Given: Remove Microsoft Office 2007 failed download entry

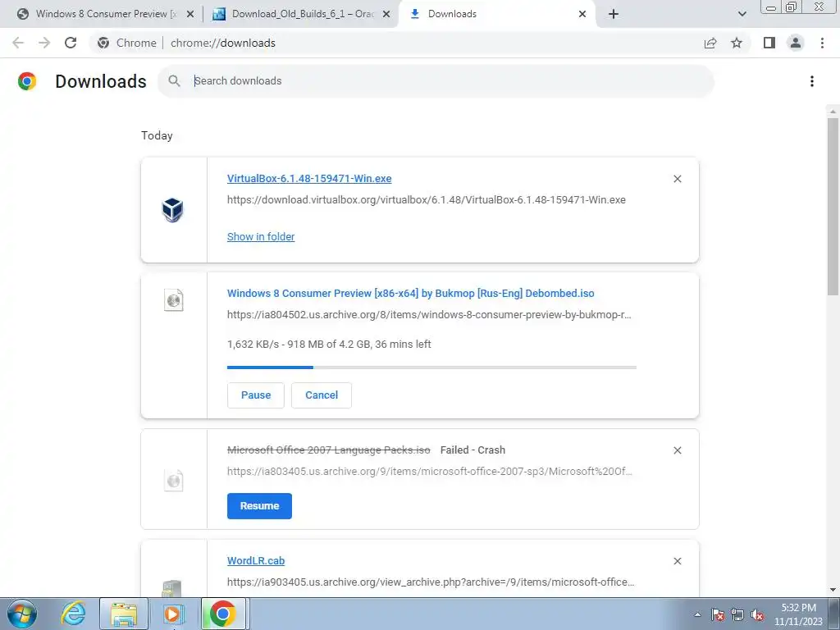Looking at the screenshot, I should point(677,450).
